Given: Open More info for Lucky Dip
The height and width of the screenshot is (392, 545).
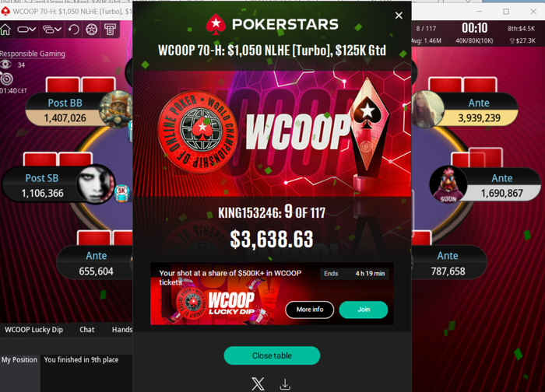Looking at the screenshot, I should coord(310,310).
